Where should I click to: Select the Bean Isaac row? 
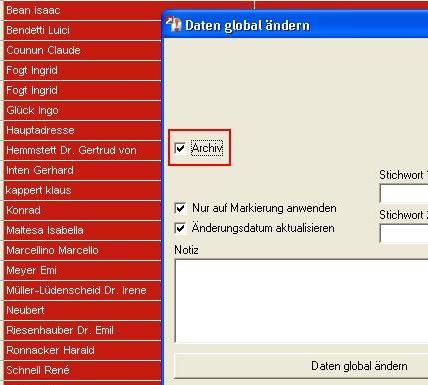tap(82, 10)
